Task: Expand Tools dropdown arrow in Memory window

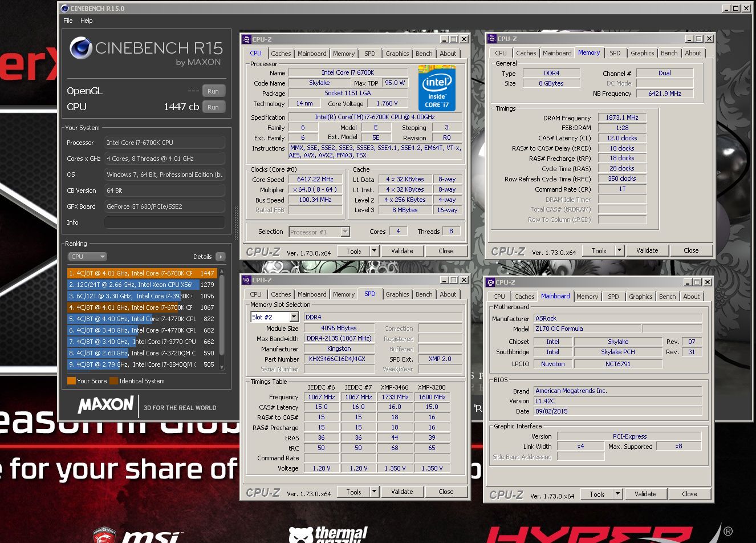Action: tap(619, 250)
